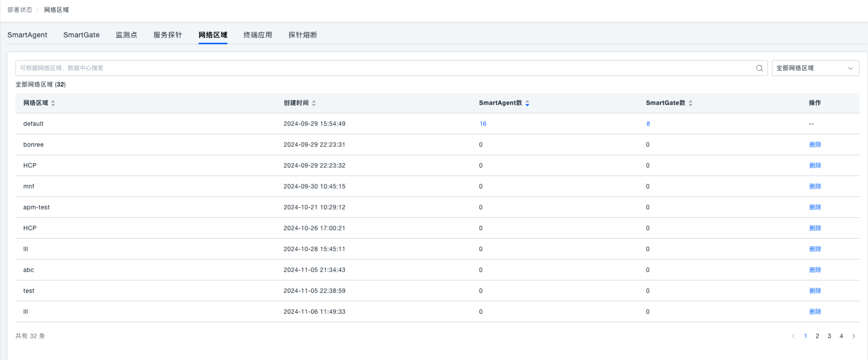
Task: Delete the bonree network zone
Action: (815, 145)
